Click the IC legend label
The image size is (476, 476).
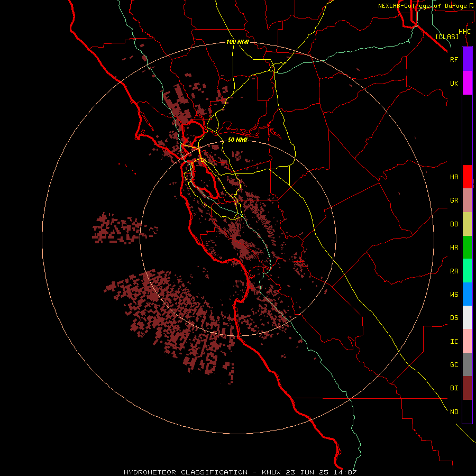click(x=454, y=341)
